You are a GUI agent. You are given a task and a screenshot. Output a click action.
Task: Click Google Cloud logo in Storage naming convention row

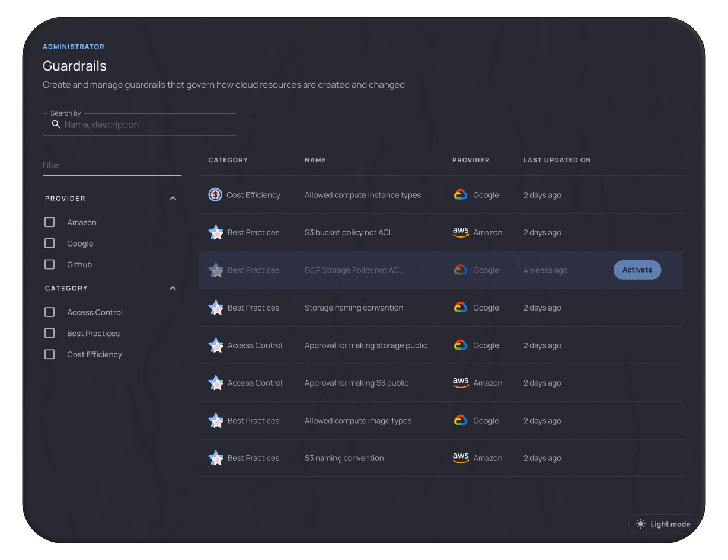[x=461, y=308]
